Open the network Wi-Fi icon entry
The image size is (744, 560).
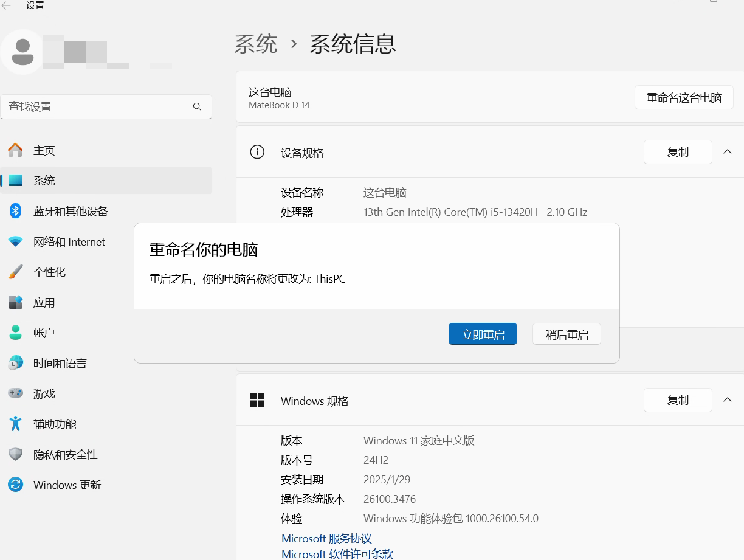pos(15,241)
